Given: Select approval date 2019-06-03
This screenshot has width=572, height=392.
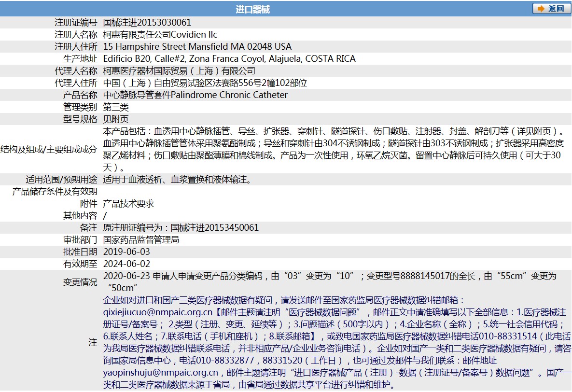Looking at the screenshot, I should click(126, 252).
